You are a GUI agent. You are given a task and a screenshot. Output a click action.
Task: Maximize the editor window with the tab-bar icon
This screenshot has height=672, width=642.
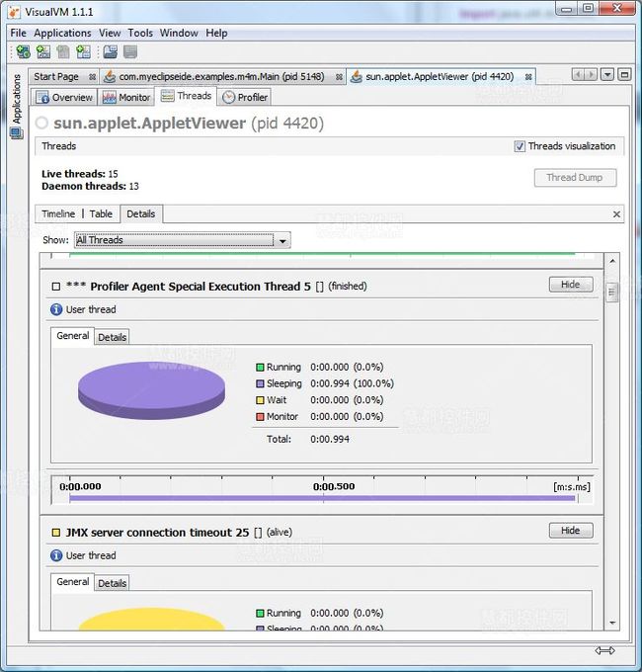point(624,75)
